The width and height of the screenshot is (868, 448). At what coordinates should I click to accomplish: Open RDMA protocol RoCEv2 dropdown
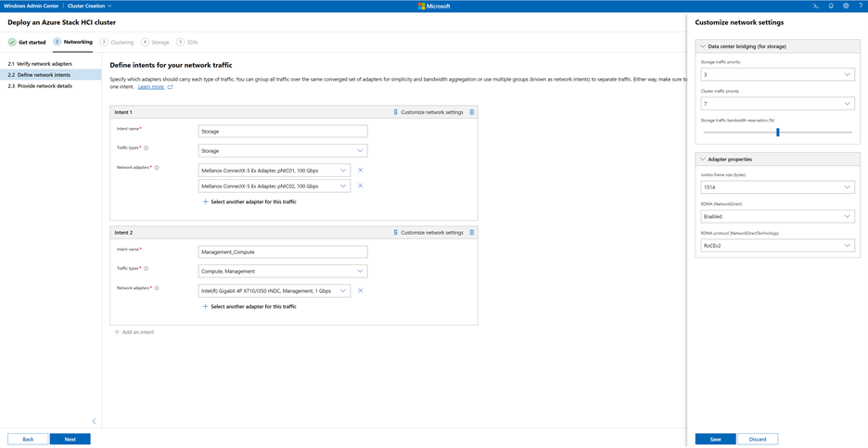click(x=777, y=245)
